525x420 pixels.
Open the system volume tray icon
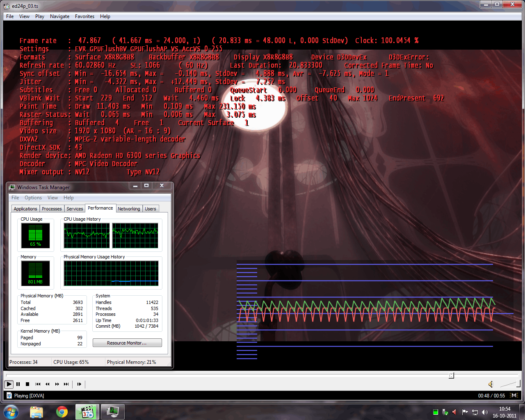click(x=485, y=412)
